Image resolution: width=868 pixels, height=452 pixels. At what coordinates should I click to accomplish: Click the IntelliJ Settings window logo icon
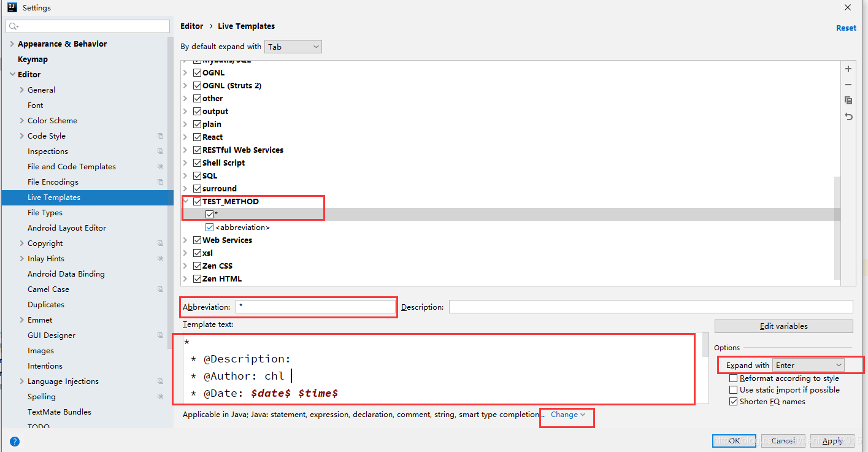12,8
